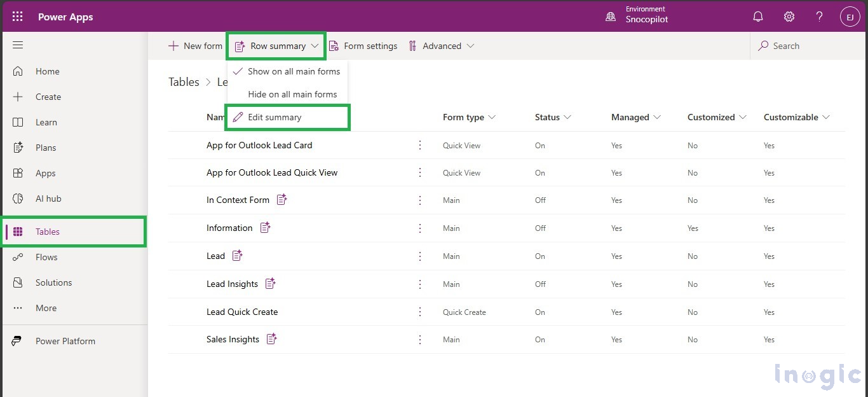868x397 pixels.
Task: Open the EJ account avatar
Action: (x=850, y=17)
